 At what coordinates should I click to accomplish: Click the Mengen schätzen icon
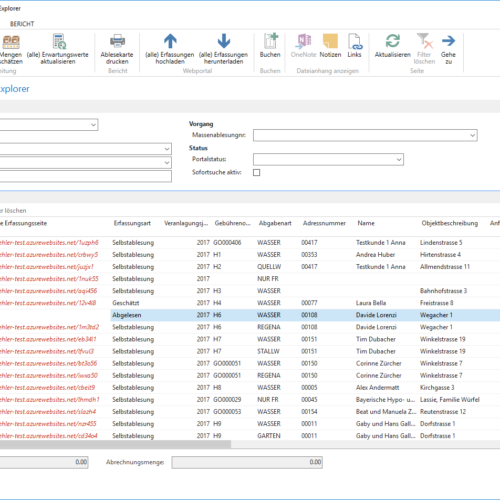11,42
